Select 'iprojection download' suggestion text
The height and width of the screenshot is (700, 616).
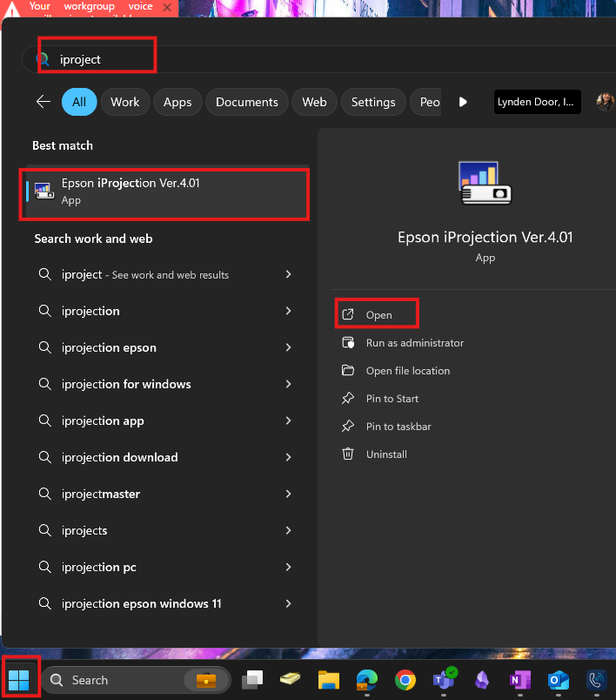119,458
